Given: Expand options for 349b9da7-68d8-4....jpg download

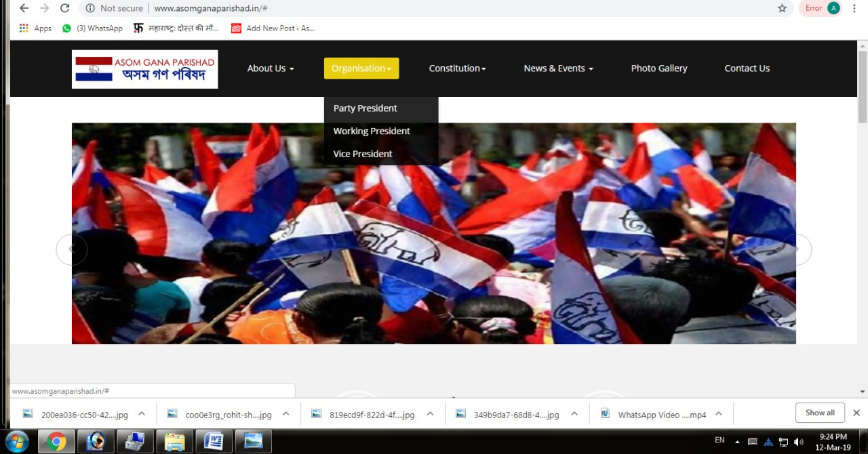Looking at the screenshot, I should pyautogui.click(x=574, y=414).
